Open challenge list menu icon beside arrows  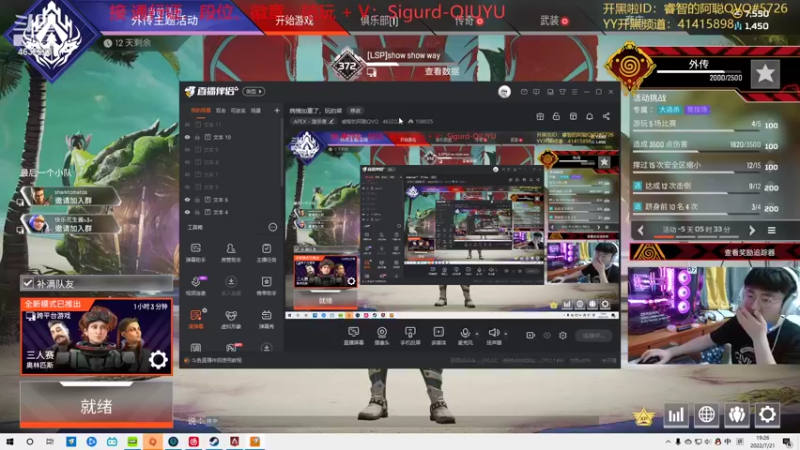pos(771,231)
